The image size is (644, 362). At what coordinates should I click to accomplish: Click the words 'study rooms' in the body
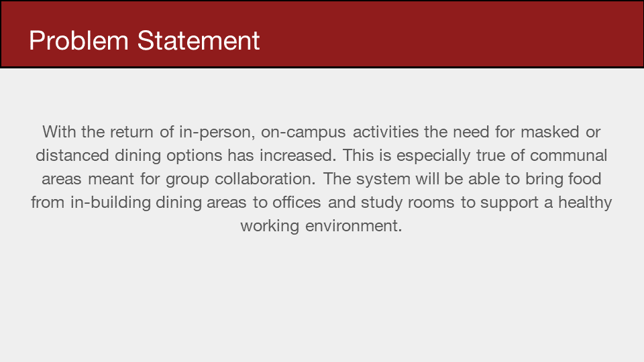(x=407, y=202)
